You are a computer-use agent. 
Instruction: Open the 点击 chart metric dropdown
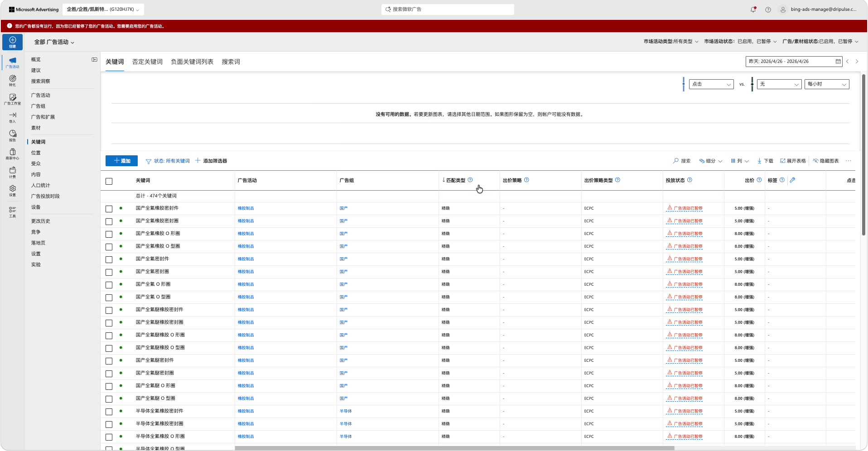click(711, 84)
